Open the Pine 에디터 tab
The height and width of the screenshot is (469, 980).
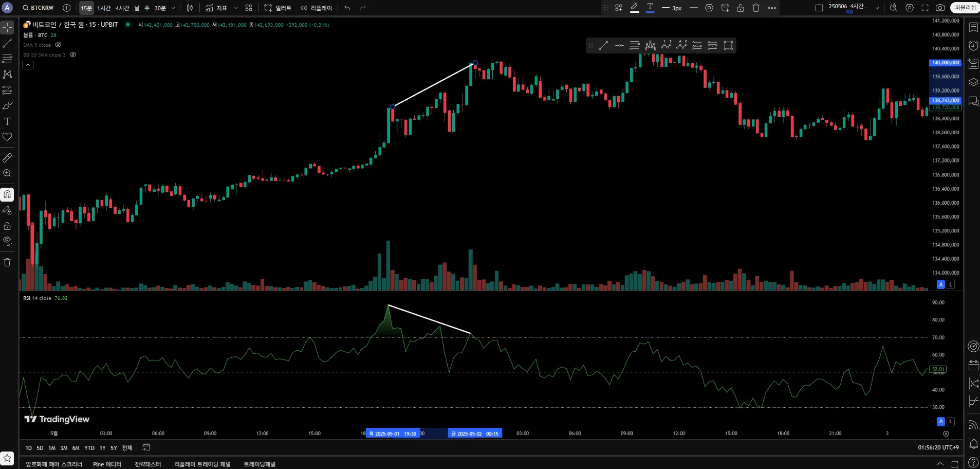pos(107,464)
